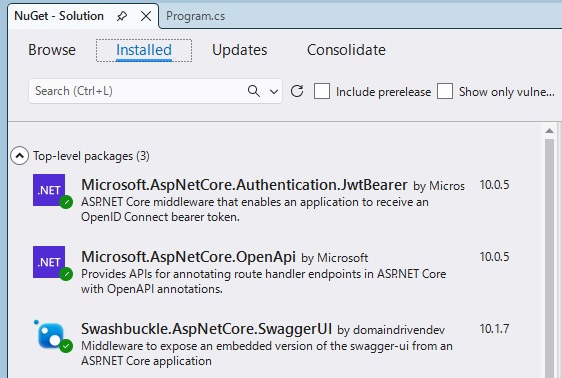
Task: Click the search magnifier icon
Action: pyautogui.click(x=254, y=91)
